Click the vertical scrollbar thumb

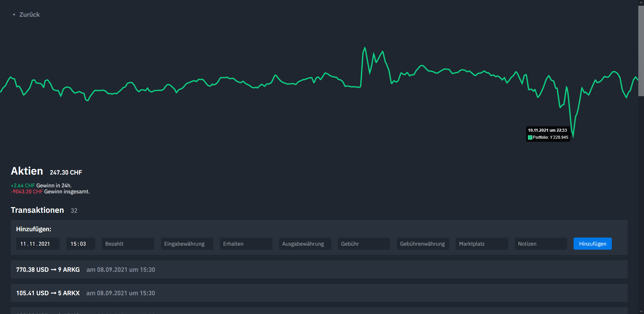(x=641, y=50)
